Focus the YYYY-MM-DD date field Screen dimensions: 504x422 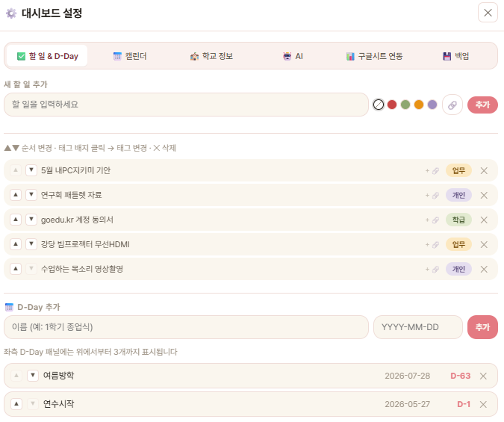(418, 327)
